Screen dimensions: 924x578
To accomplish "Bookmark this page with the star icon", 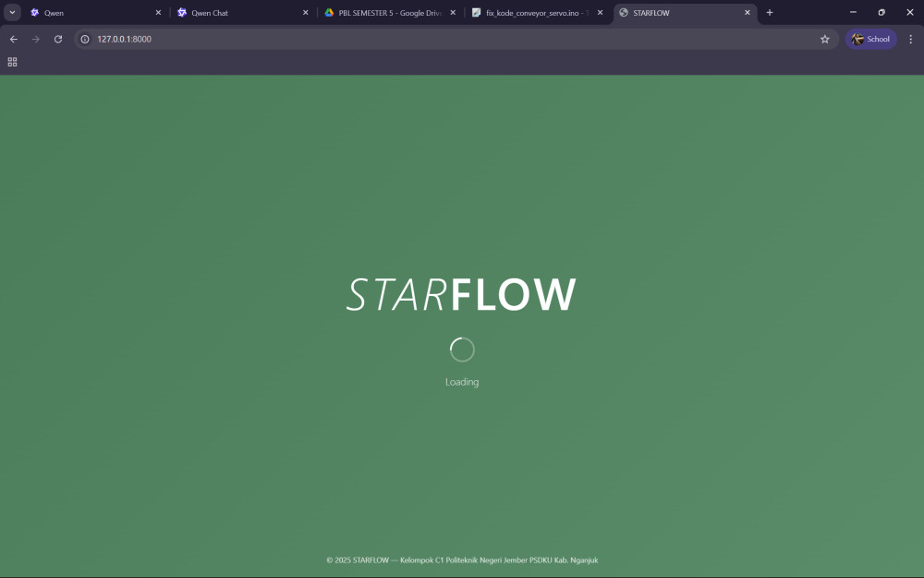I will [825, 39].
